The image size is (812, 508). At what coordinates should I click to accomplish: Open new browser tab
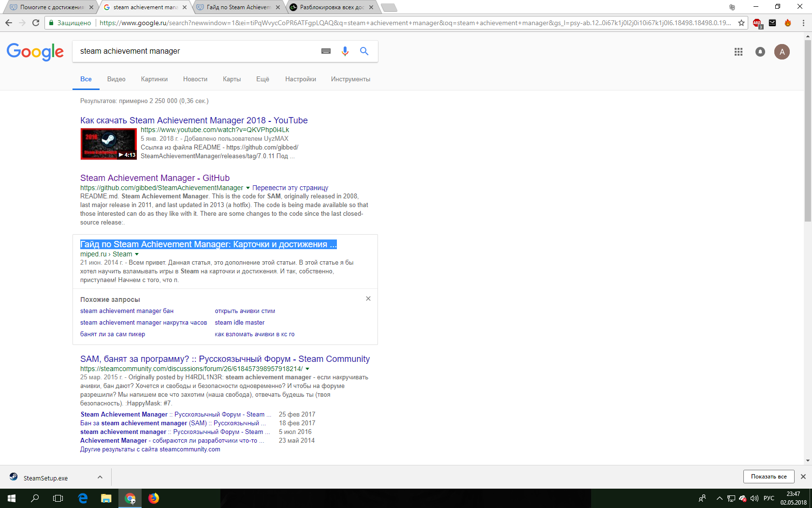(389, 7)
